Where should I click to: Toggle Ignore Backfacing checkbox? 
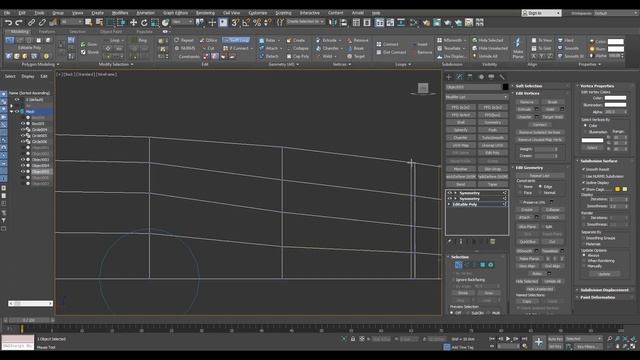[x=453, y=280]
